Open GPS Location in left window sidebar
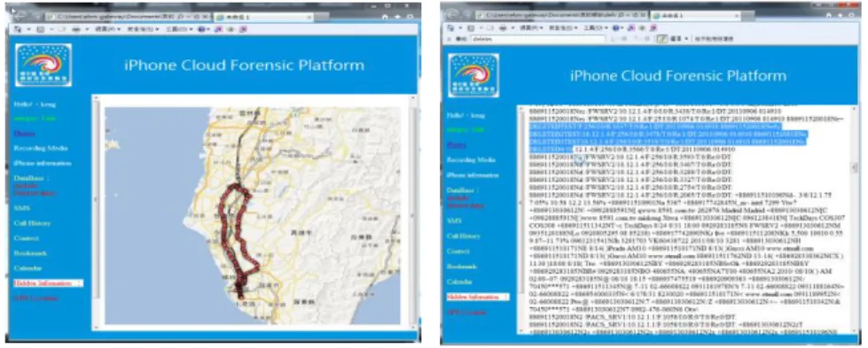The image size is (868, 348). pos(35,298)
